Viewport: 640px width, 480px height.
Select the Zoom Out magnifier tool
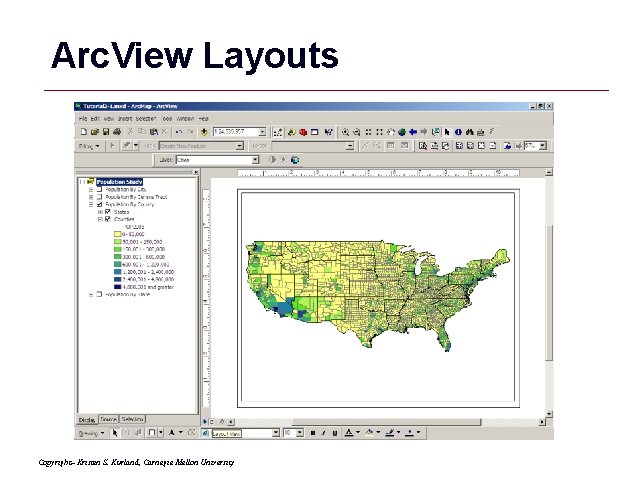click(356, 132)
